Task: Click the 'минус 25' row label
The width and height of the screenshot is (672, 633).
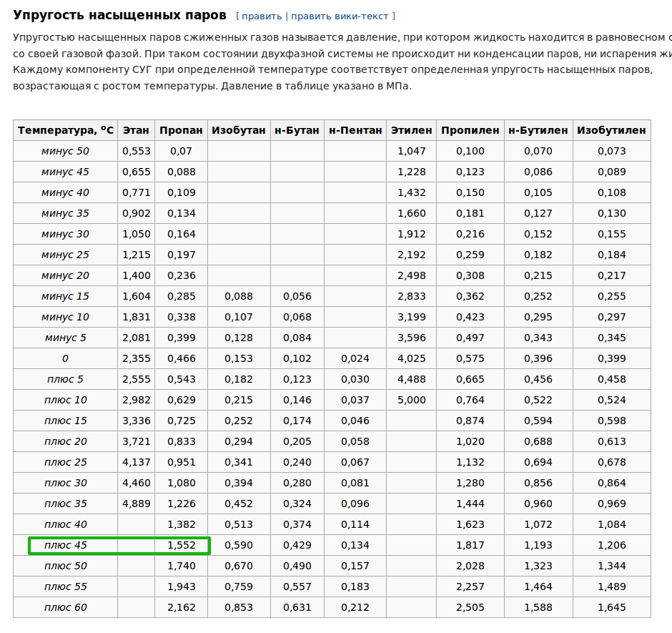Action: (65, 255)
